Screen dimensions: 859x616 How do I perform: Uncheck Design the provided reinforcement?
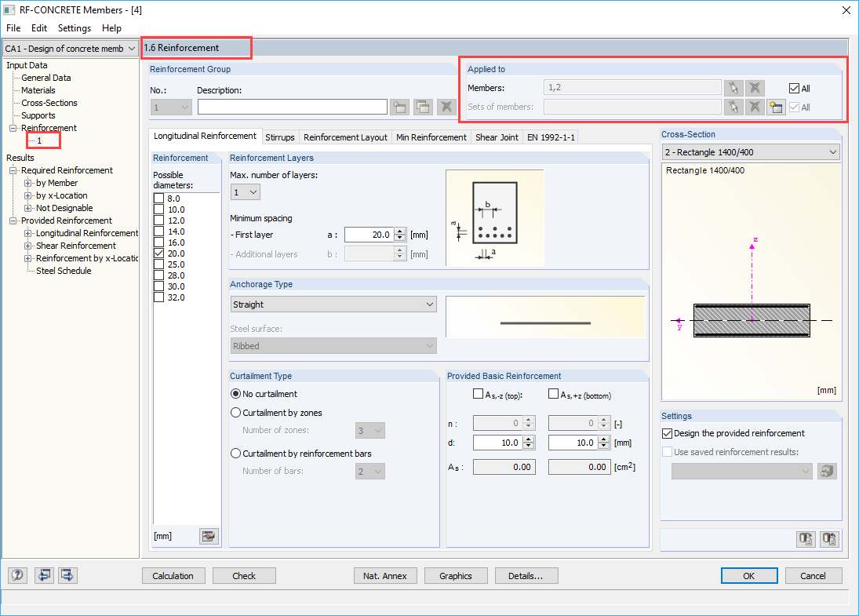pyautogui.click(x=667, y=433)
